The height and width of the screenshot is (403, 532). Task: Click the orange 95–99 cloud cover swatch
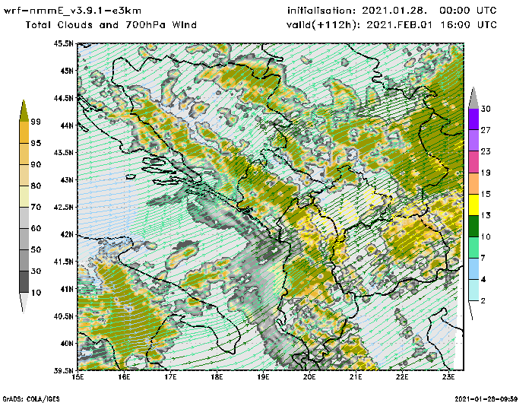point(24,132)
